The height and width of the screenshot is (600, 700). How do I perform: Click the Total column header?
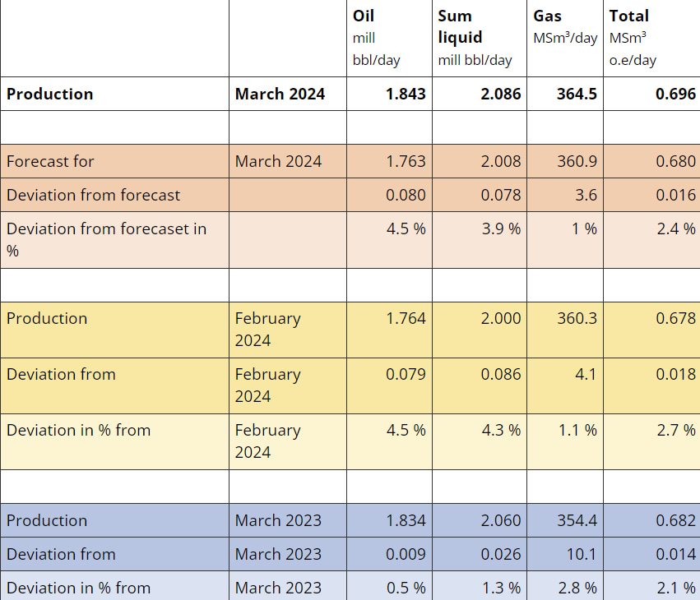[x=629, y=16]
